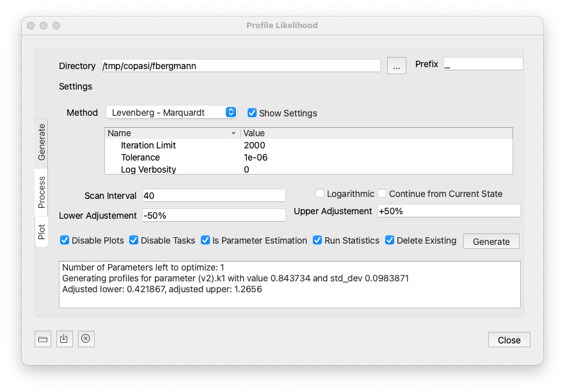
Task: Uncheck the Run Statistics checkbox
Action: coord(317,240)
